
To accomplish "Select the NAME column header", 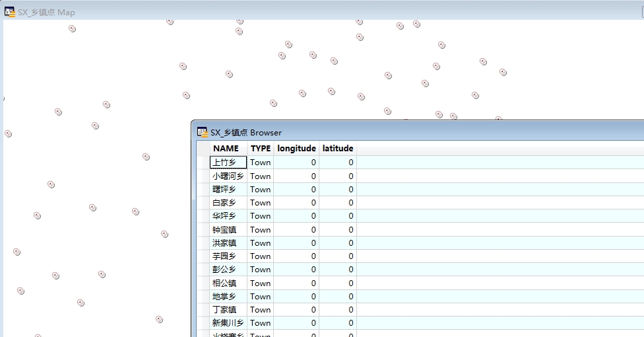I will (x=226, y=149).
